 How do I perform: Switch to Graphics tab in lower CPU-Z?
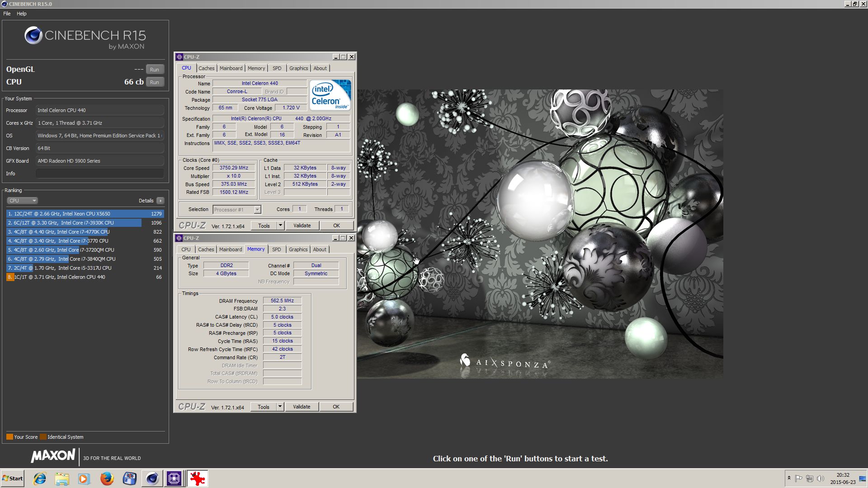pyautogui.click(x=298, y=249)
